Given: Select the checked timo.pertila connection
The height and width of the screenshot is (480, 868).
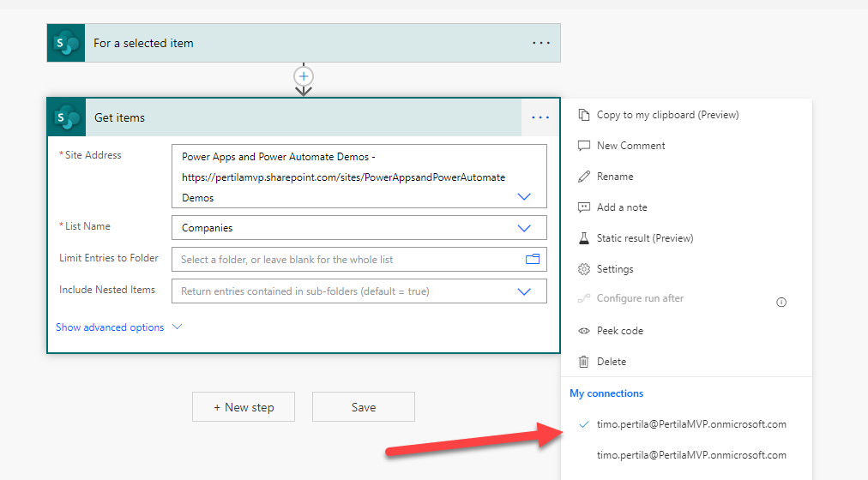Looking at the screenshot, I should [690, 424].
